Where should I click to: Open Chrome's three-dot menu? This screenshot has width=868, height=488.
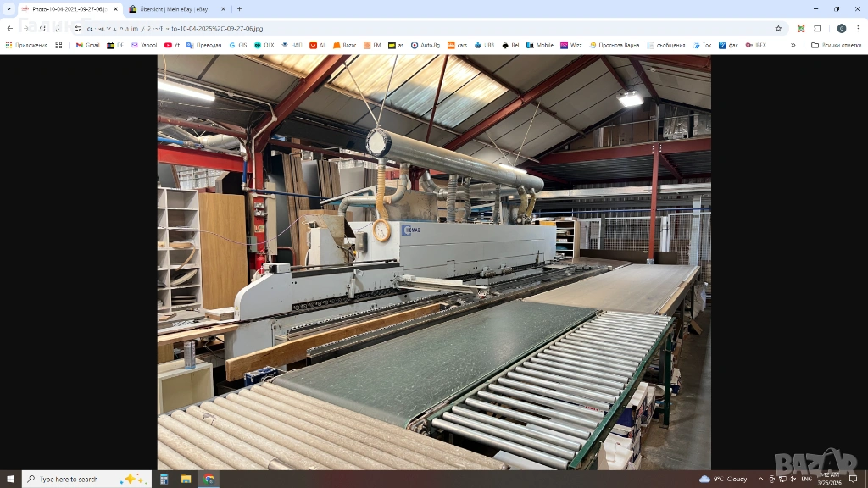coord(858,28)
